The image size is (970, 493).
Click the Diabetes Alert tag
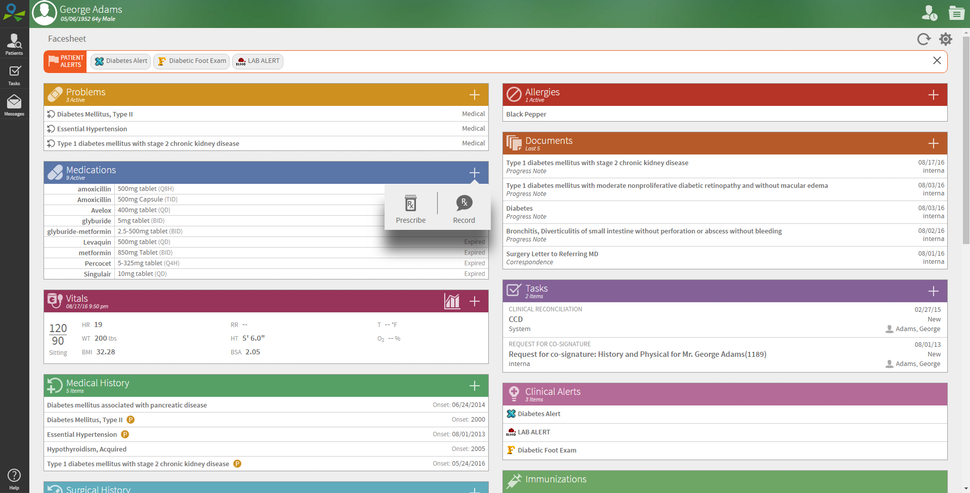coord(120,61)
